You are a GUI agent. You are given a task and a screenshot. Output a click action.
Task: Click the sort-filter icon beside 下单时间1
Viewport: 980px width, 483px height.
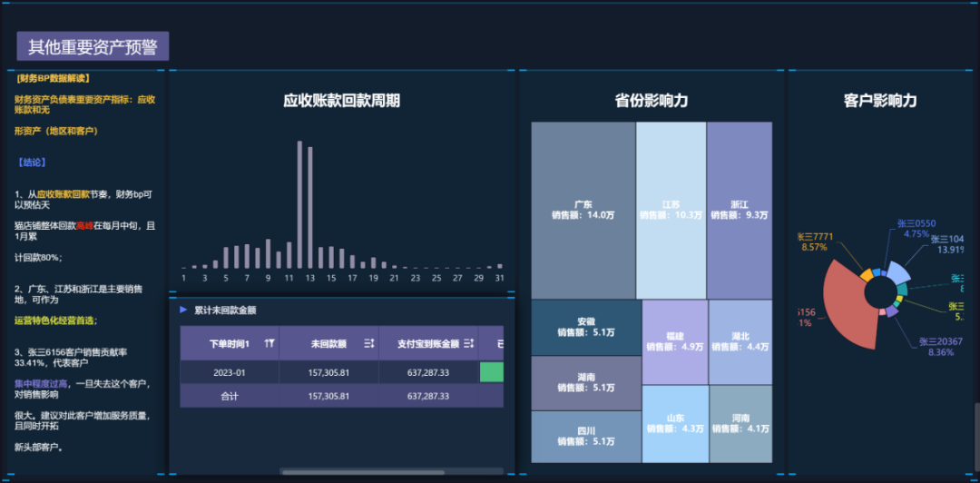tap(269, 343)
